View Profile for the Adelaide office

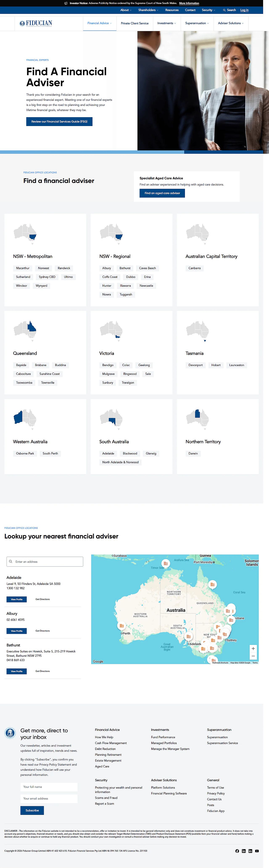pos(17,599)
